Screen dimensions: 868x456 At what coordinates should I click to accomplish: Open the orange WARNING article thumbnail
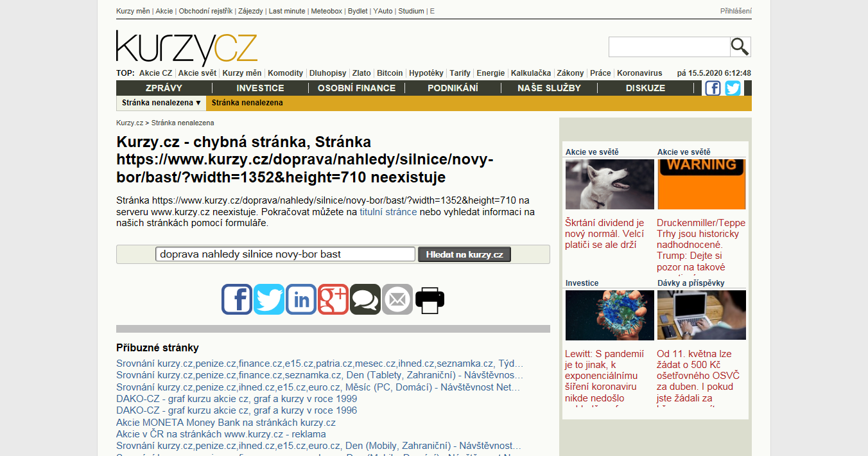click(x=702, y=184)
